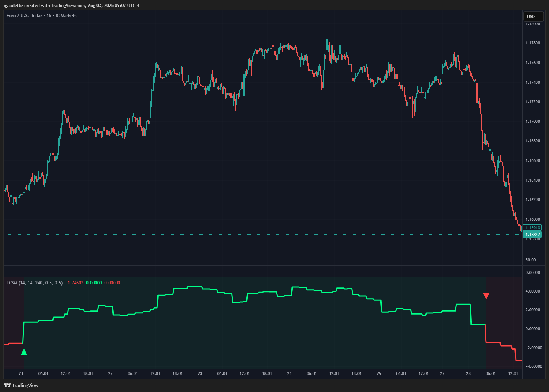549x392 pixels.
Task: Select the FCSM indicator legend label
Action: [35, 283]
